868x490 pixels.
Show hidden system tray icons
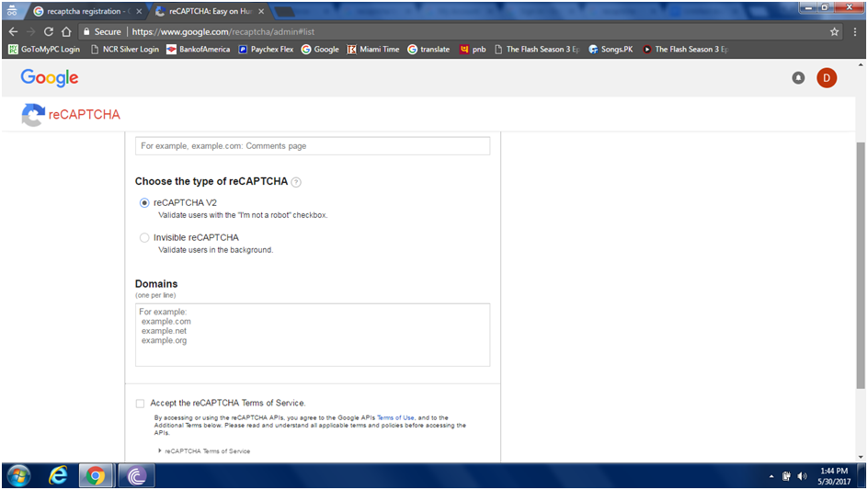(x=771, y=477)
